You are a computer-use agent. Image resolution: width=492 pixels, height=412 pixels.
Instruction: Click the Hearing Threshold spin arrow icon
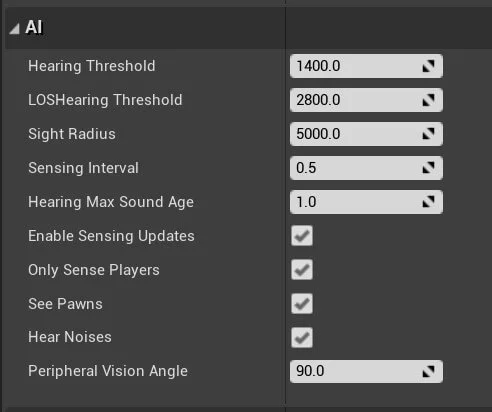click(x=428, y=66)
